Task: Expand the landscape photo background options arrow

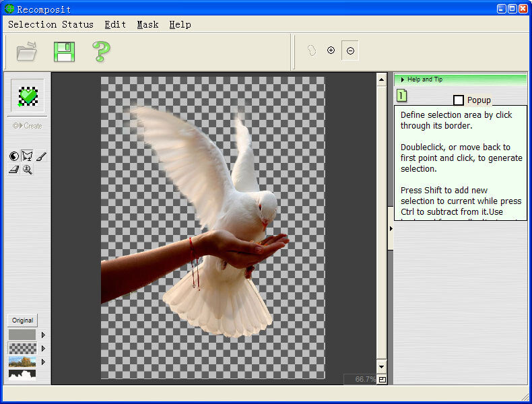Action: click(43, 362)
